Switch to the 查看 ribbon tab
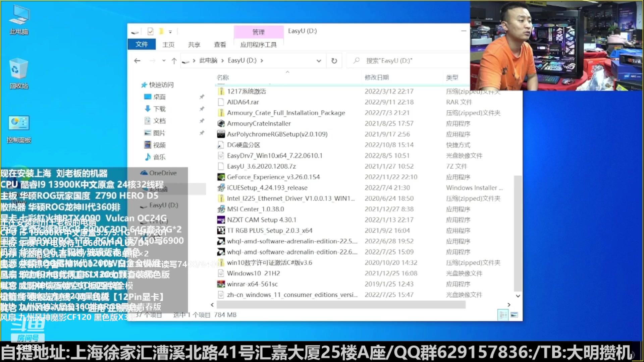 click(220, 45)
